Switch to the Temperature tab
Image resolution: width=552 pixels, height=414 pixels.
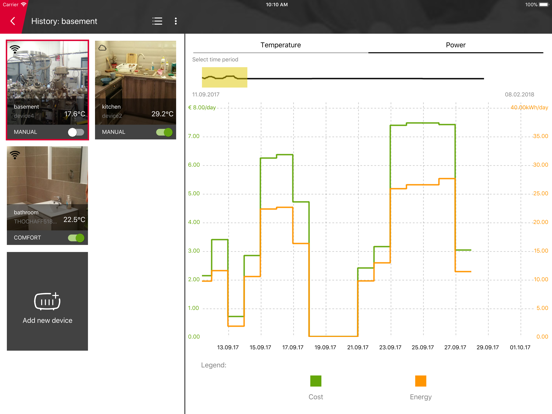(x=281, y=45)
